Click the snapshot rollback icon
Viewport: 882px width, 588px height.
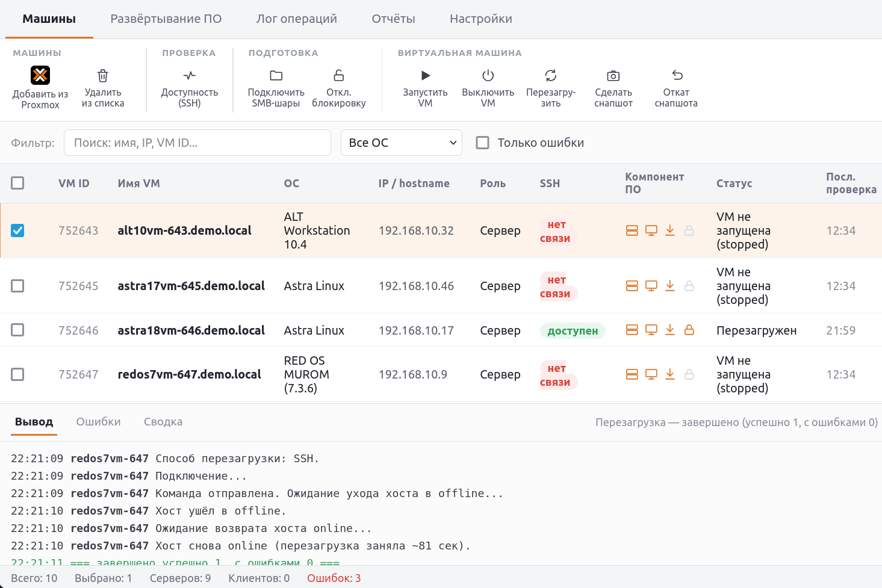(x=677, y=75)
